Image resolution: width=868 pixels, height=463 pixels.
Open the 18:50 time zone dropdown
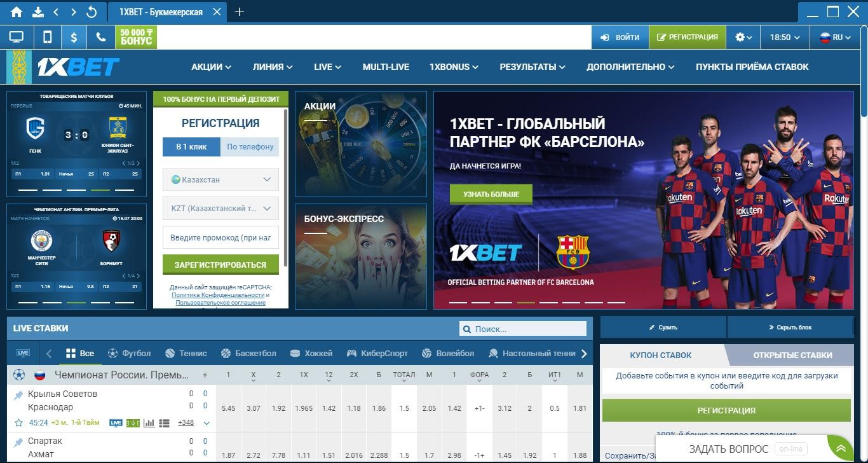pyautogui.click(x=785, y=38)
